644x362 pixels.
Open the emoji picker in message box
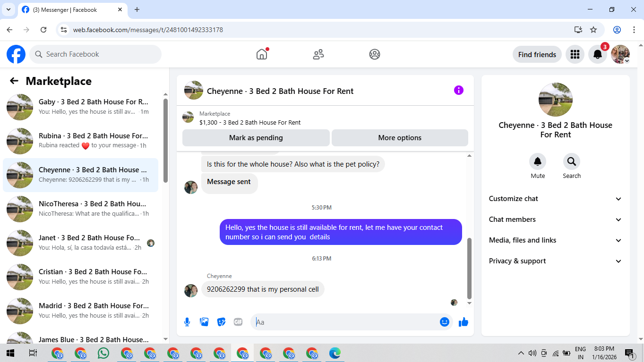pos(445,322)
